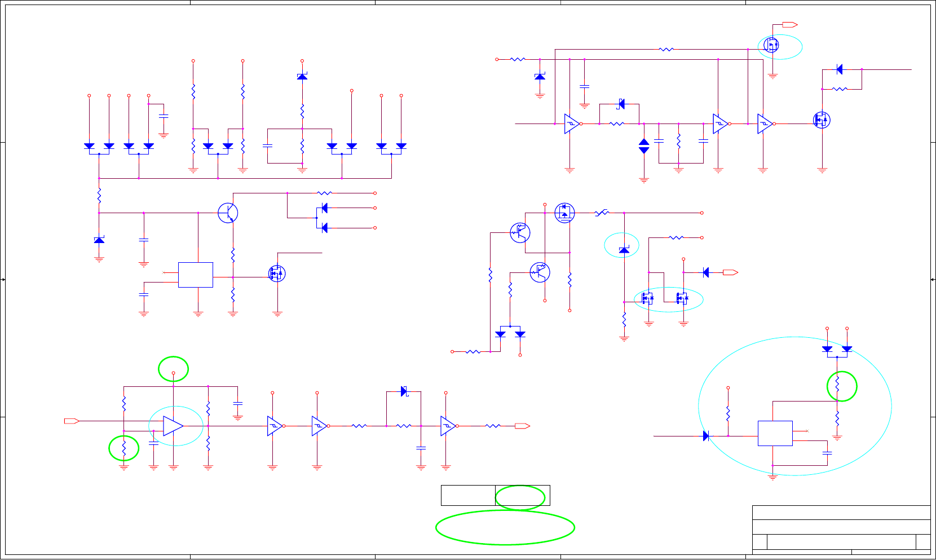Select the long horizontal feedback resistor at top right
The width and height of the screenshot is (936, 560).
(666, 49)
